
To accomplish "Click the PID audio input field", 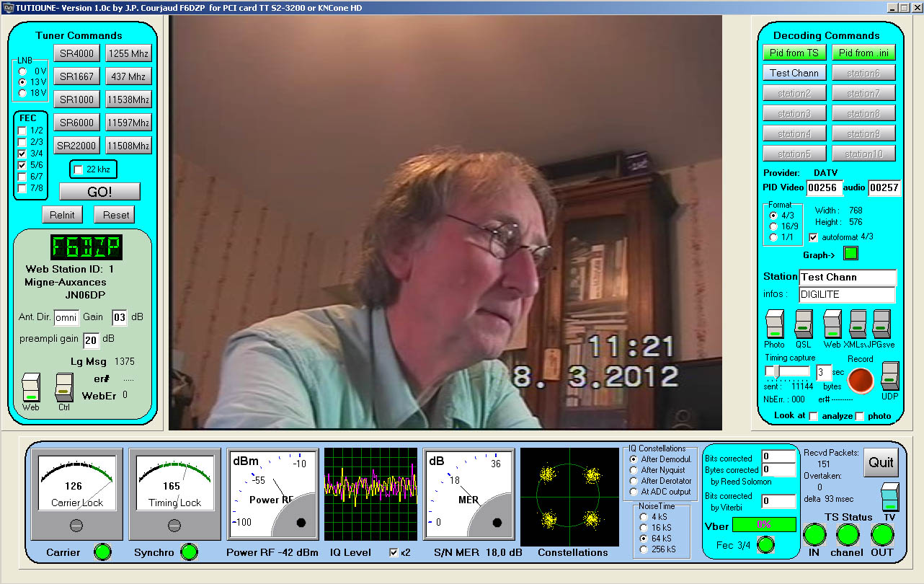I will (x=884, y=188).
